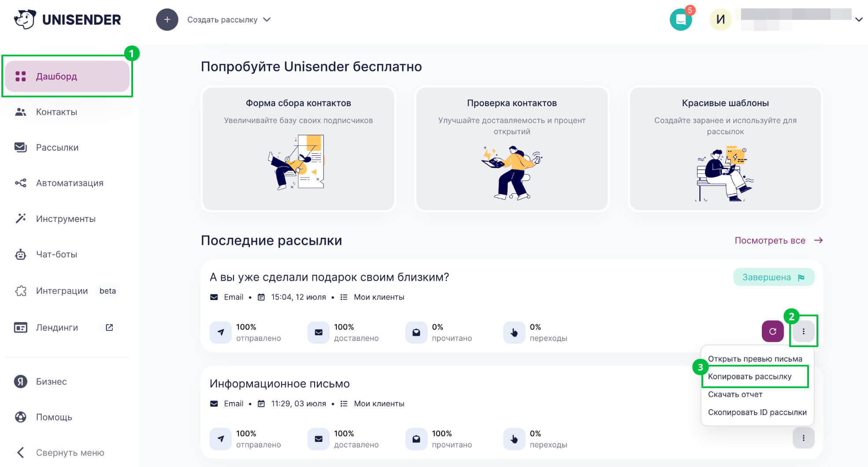The width and height of the screenshot is (868, 467).
Task: Click the Помощь lifebuoy icon
Action: [21, 417]
